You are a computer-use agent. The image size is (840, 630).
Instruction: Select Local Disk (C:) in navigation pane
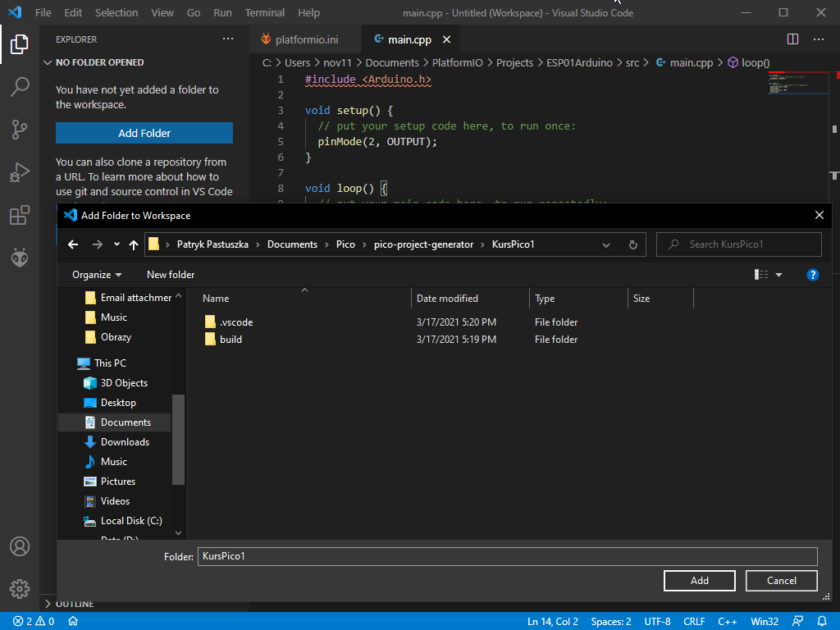coord(131,521)
